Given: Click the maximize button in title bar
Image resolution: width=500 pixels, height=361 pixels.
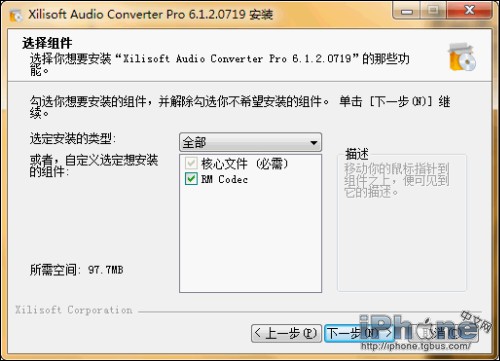Looking at the screenshot, I should point(433,11).
